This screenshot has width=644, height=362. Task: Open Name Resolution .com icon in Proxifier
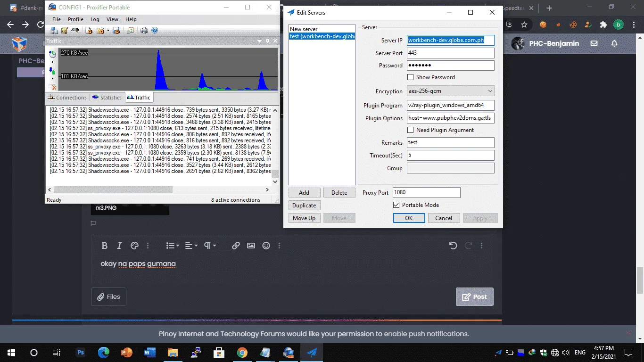75,31
